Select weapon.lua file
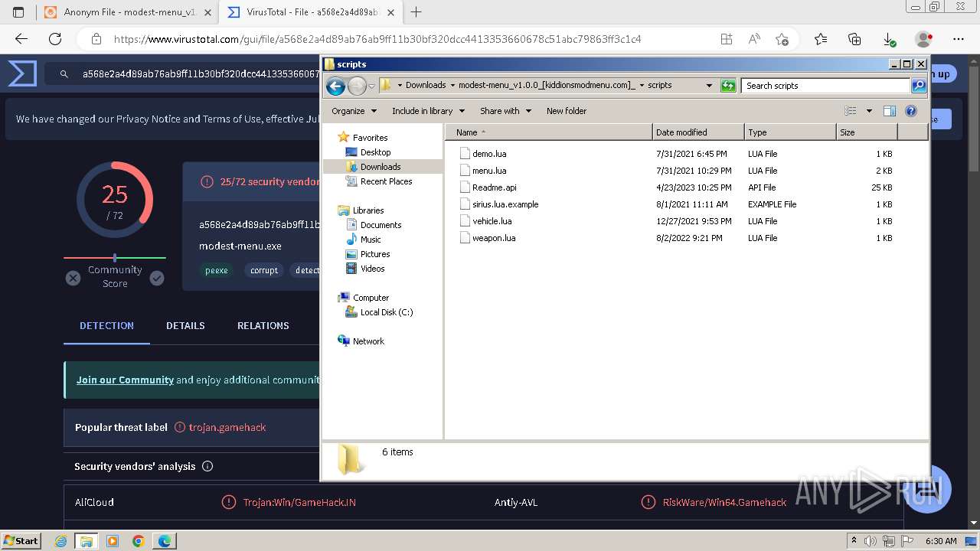Viewport: 980px width, 551px height. 493,238
